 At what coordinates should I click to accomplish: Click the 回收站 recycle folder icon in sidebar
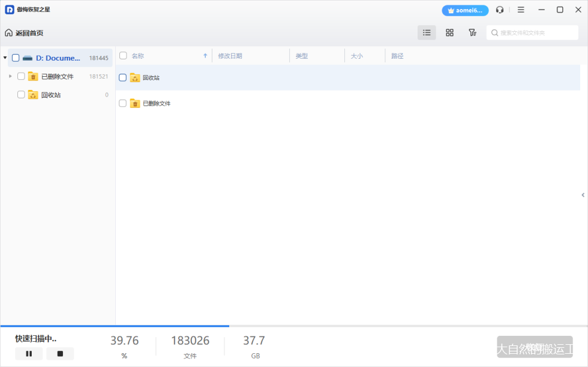pos(33,95)
